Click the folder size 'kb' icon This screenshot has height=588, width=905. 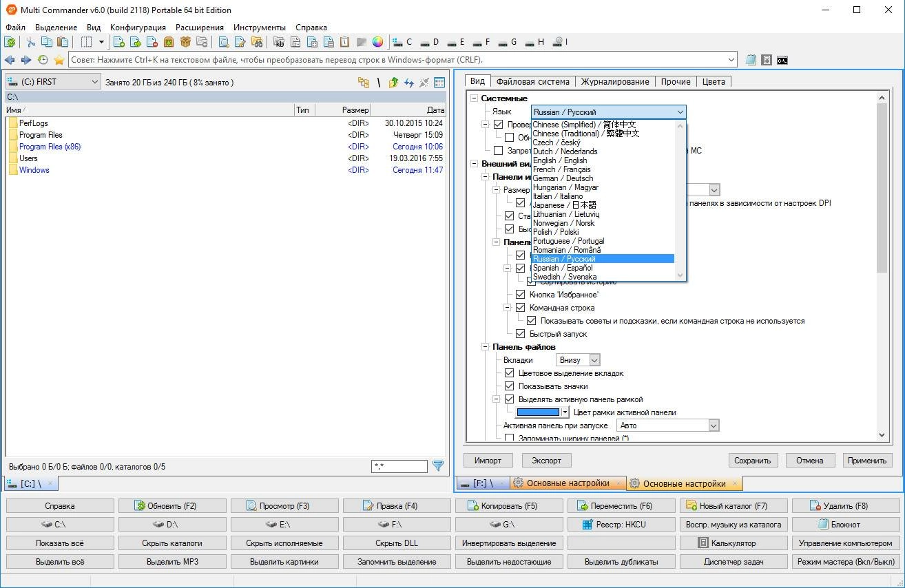[280, 42]
